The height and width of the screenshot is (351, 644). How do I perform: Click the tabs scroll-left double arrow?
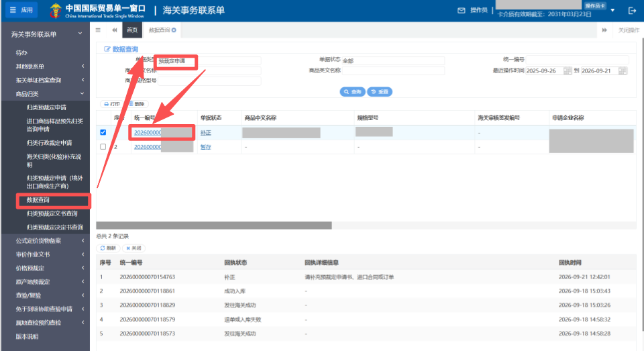point(115,30)
